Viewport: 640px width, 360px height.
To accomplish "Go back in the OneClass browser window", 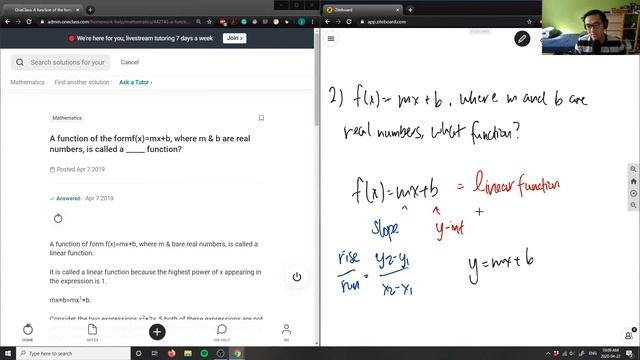I will 8,22.
